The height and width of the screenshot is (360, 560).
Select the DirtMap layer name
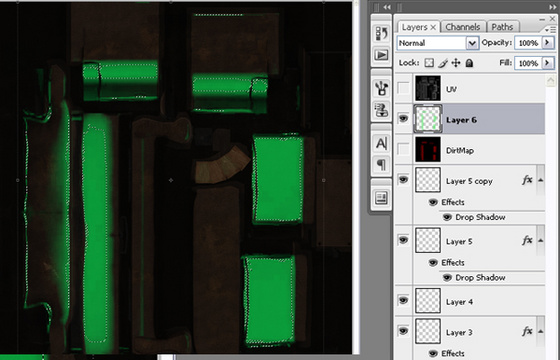pos(460,150)
